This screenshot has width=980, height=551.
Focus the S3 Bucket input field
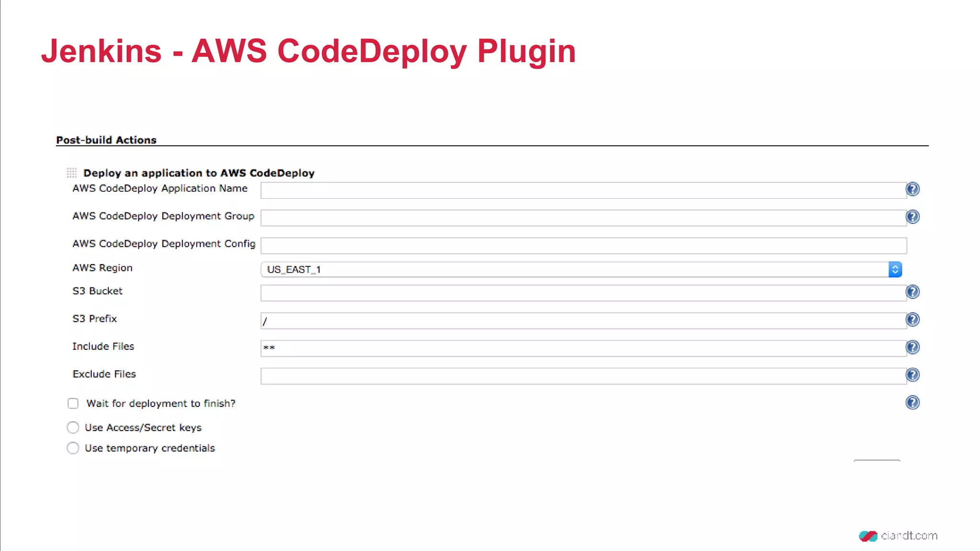pyautogui.click(x=583, y=293)
